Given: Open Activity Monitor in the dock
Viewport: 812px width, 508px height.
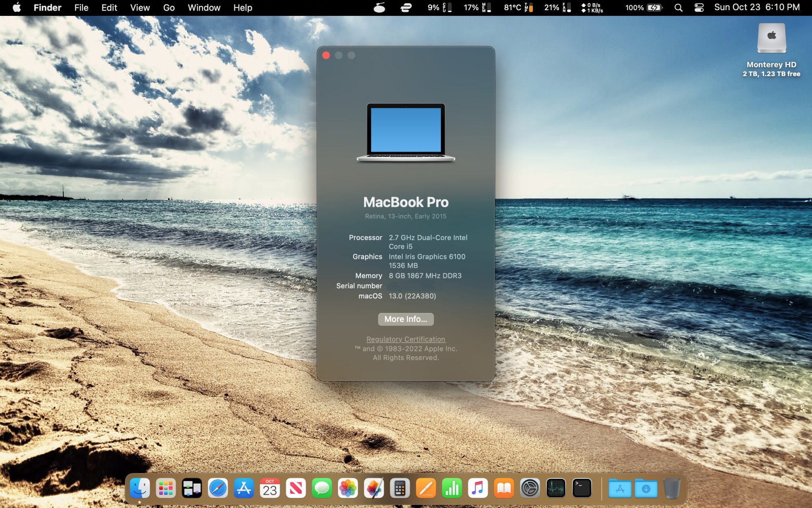Looking at the screenshot, I should coord(556,488).
